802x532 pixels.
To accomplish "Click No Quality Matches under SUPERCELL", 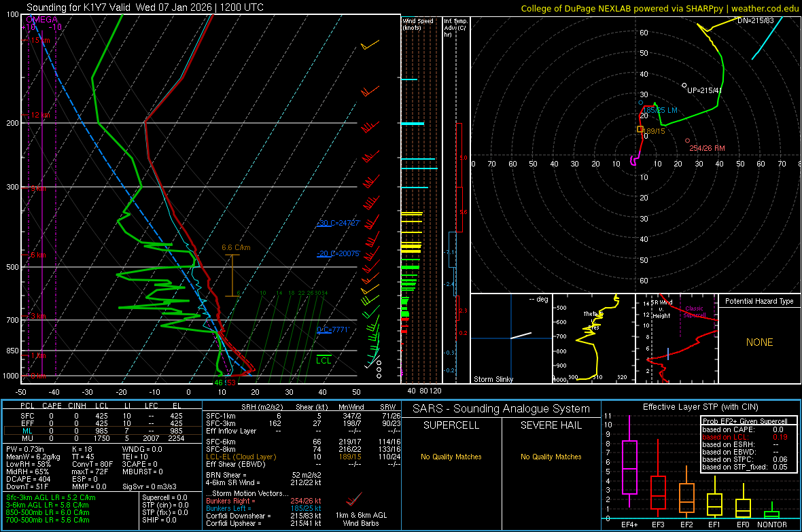I will 451,457.
